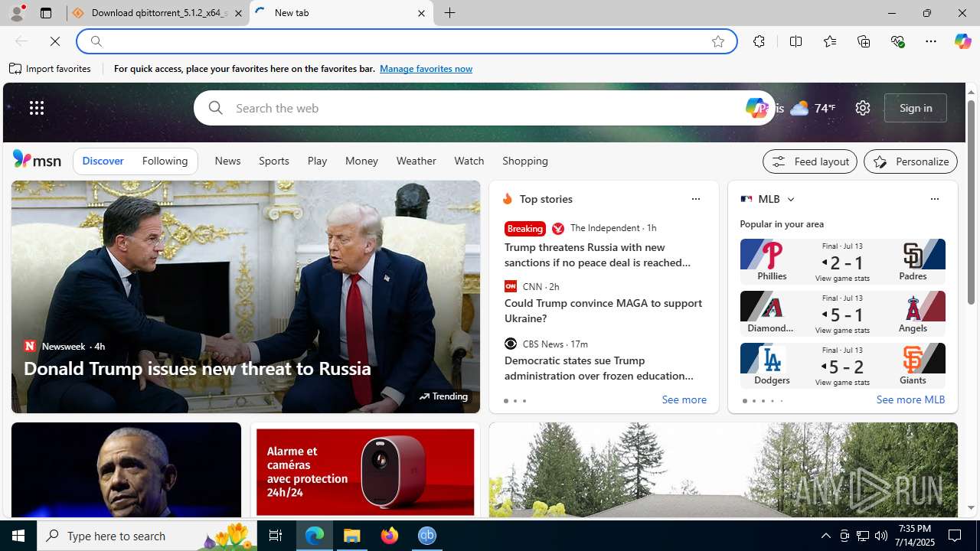Open volume control in tray

881,536
